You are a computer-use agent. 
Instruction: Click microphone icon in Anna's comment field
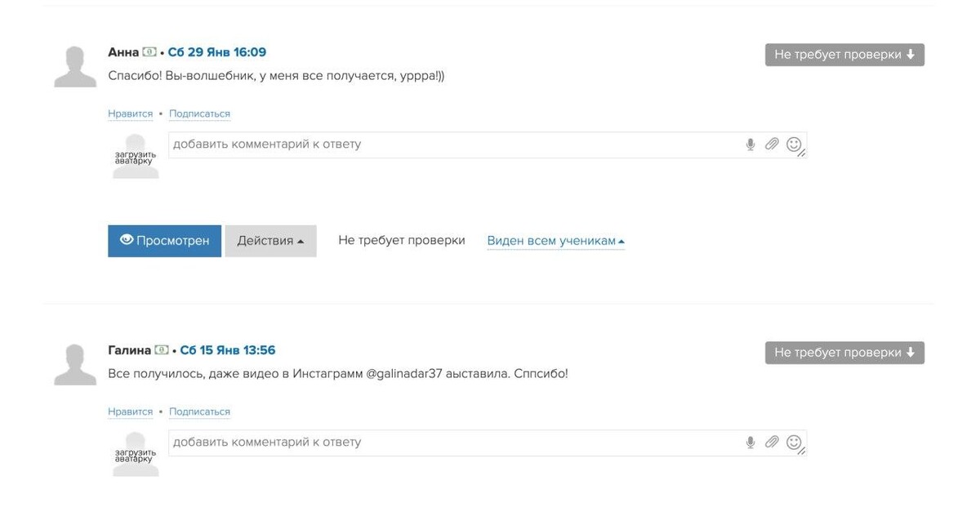pyautogui.click(x=750, y=145)
